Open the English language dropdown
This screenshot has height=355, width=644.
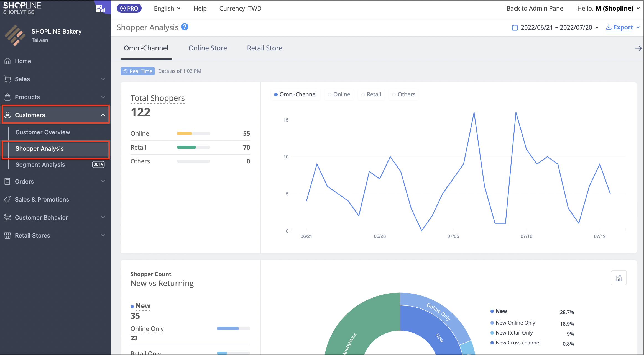click(x=167, y=8)
